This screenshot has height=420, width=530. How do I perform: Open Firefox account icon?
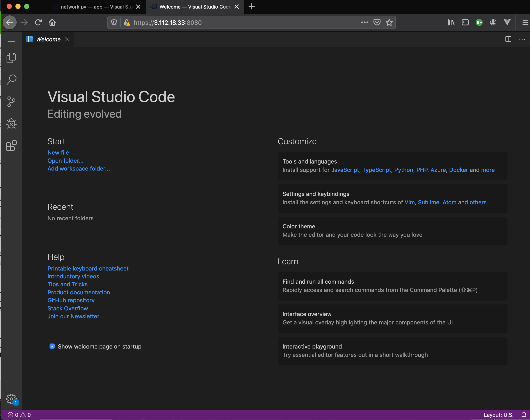493,22
